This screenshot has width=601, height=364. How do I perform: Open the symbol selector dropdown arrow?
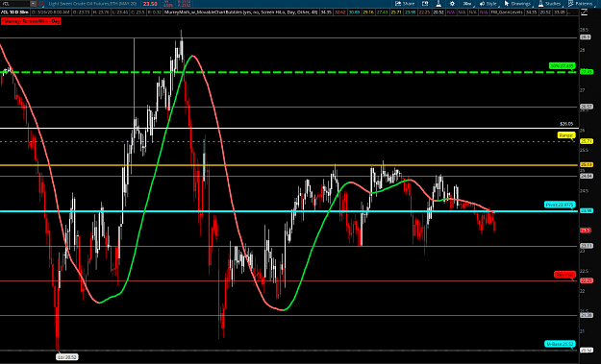tap(33, 4)
